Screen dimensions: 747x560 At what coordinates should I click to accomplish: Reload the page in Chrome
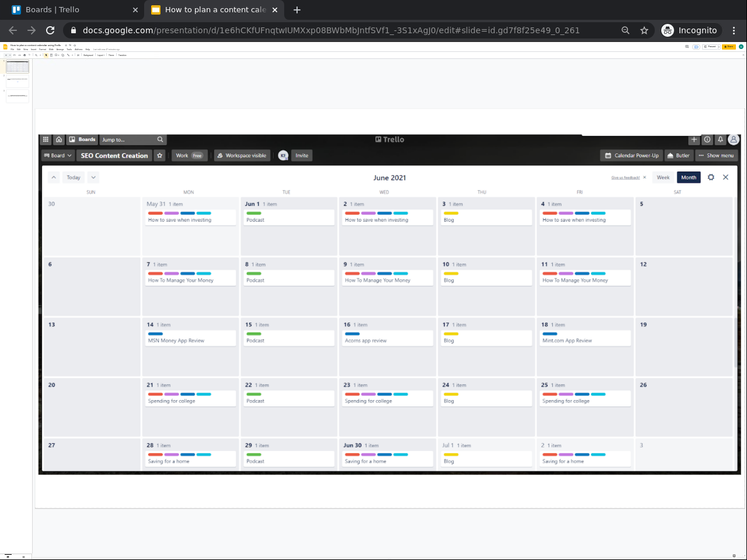(x=50, y=30)
